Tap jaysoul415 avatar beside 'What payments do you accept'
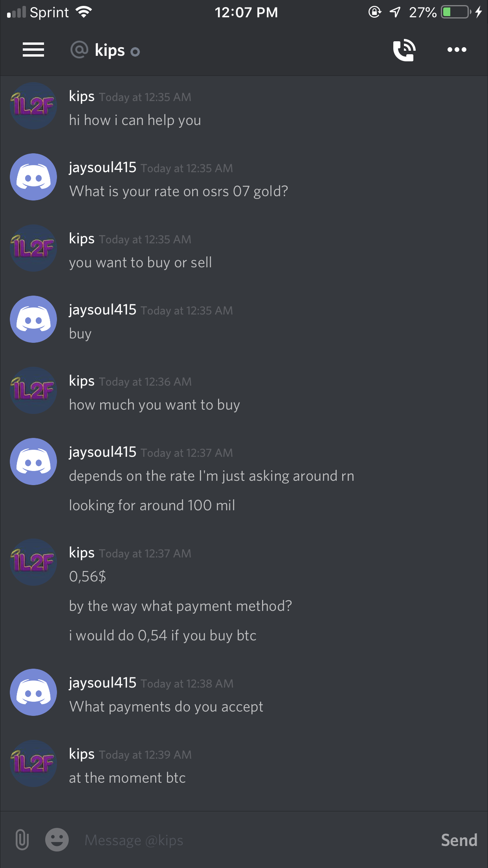 (x=33, y=692)
